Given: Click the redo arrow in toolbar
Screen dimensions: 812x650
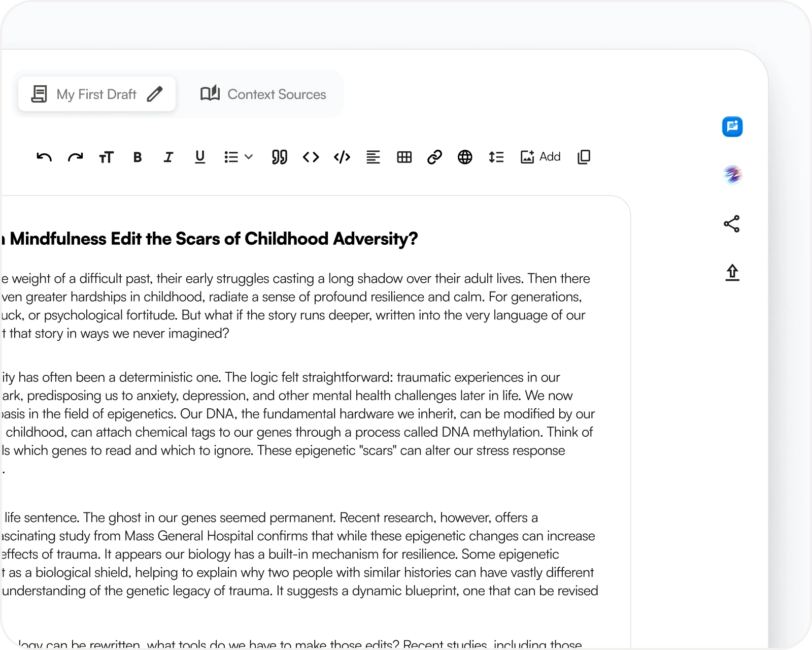Looking at the screenshot, I should [x=75, y=157].
